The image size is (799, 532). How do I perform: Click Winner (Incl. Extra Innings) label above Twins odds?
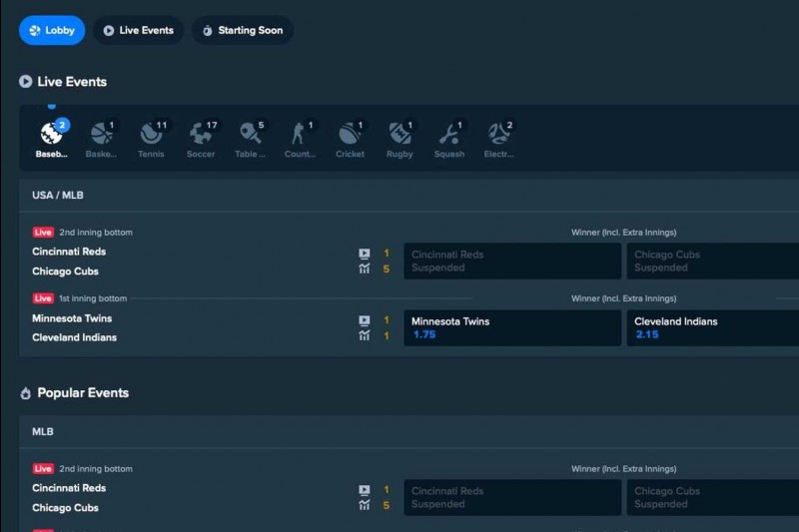(x=623, y=298)
